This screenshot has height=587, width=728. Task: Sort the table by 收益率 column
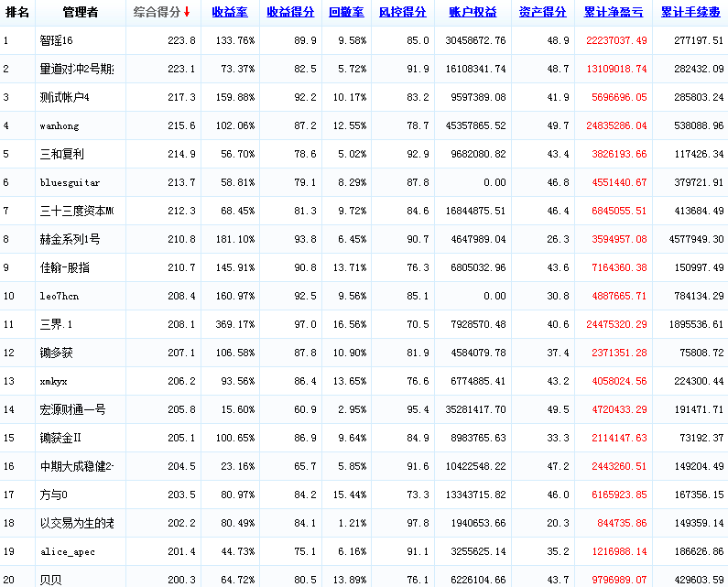229,13
